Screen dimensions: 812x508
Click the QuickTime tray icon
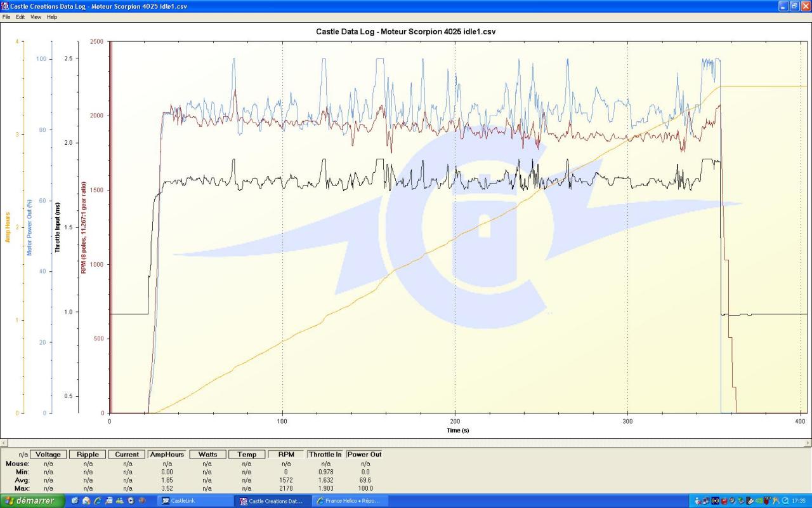[785, 501]
